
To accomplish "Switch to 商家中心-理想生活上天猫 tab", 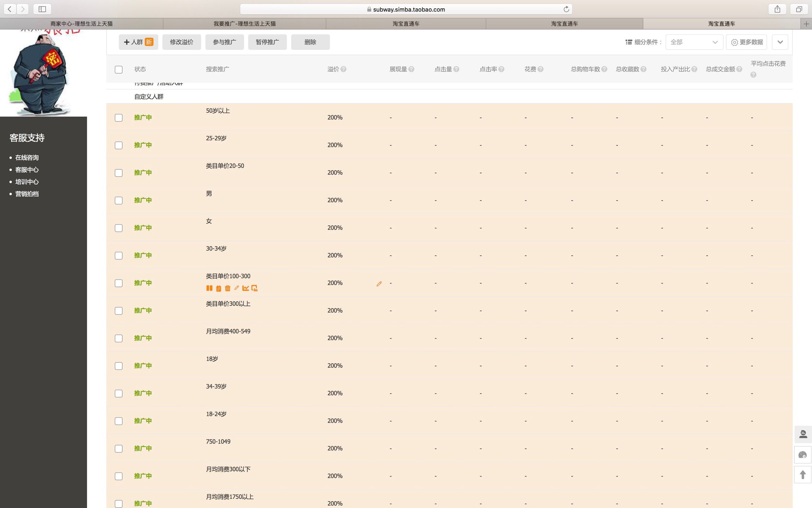I will pos(82,24).
